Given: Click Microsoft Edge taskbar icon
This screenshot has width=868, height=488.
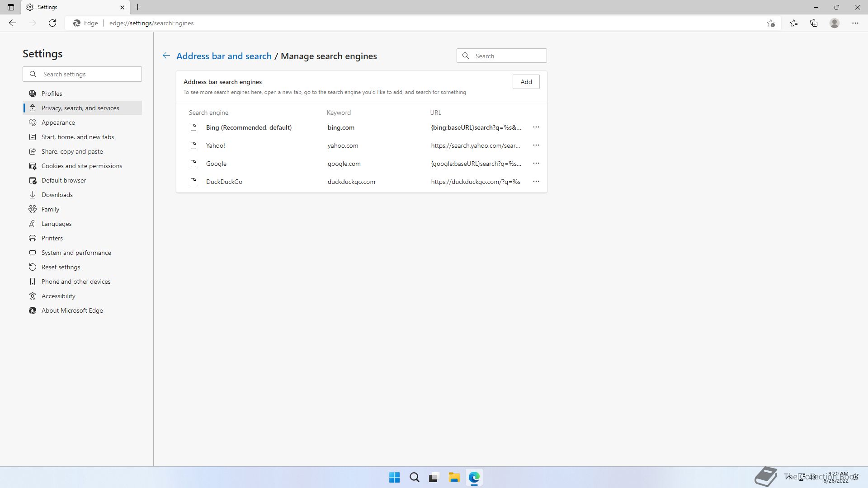Looking at the screenshot, I should point(474,477).
